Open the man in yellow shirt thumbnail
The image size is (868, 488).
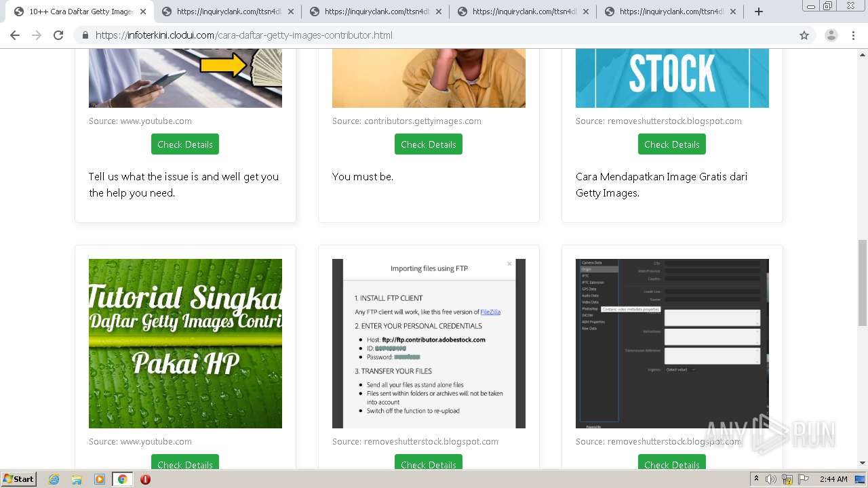click(x=429, y=78)
